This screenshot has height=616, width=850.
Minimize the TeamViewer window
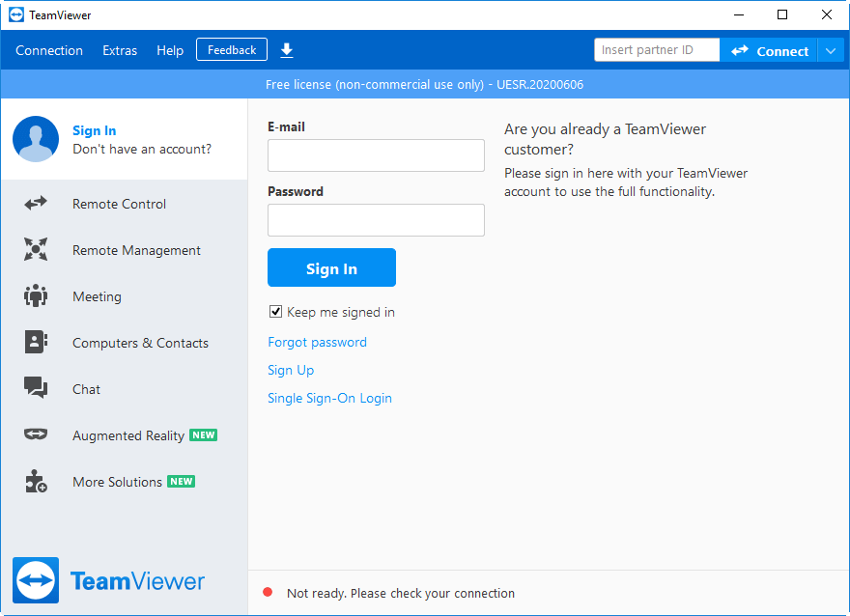(738, 14)
